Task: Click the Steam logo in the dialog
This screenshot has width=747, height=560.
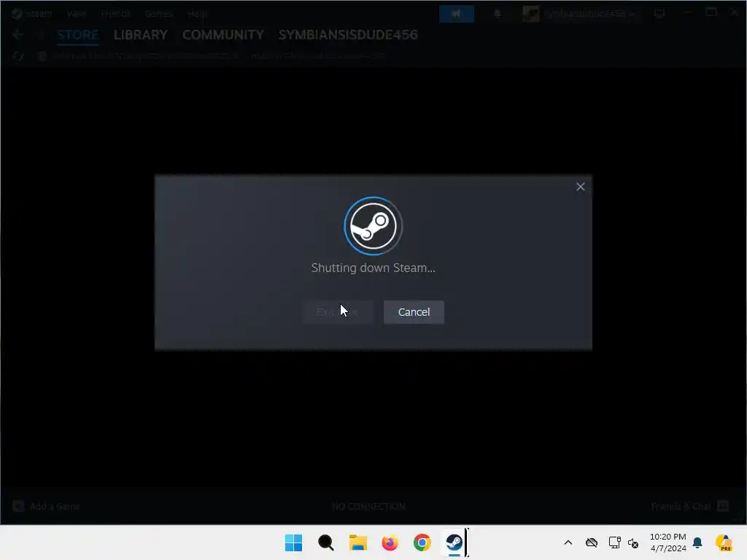Action: pos(373,226)
